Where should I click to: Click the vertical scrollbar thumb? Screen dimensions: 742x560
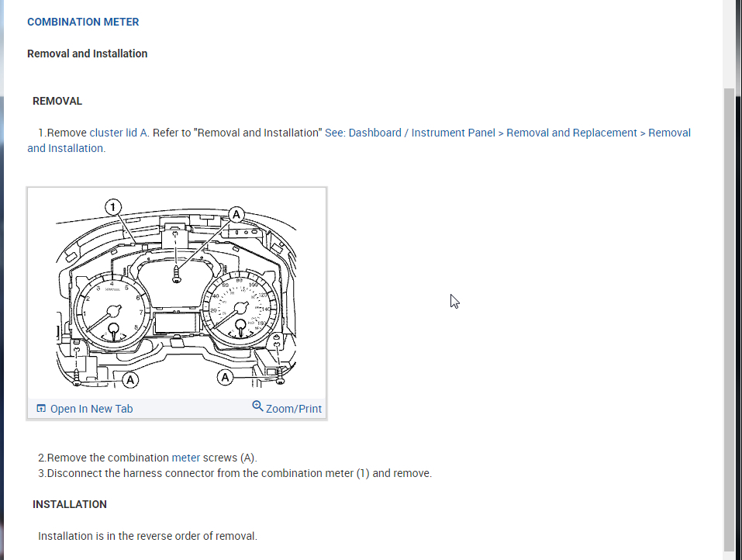pos(730,320)
